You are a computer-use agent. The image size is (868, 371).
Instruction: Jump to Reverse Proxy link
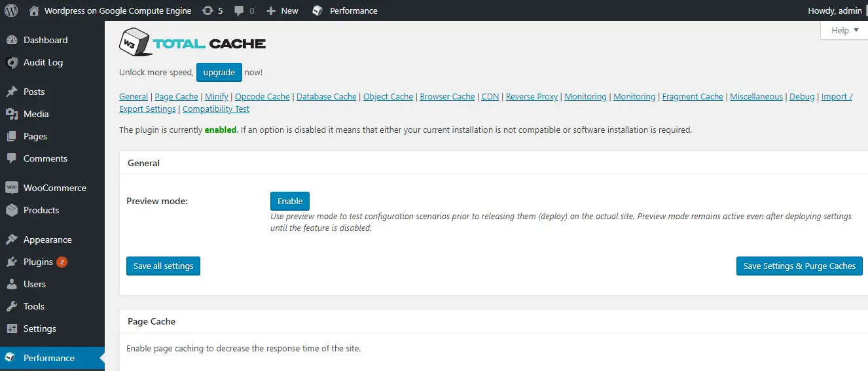coord(532,96)
